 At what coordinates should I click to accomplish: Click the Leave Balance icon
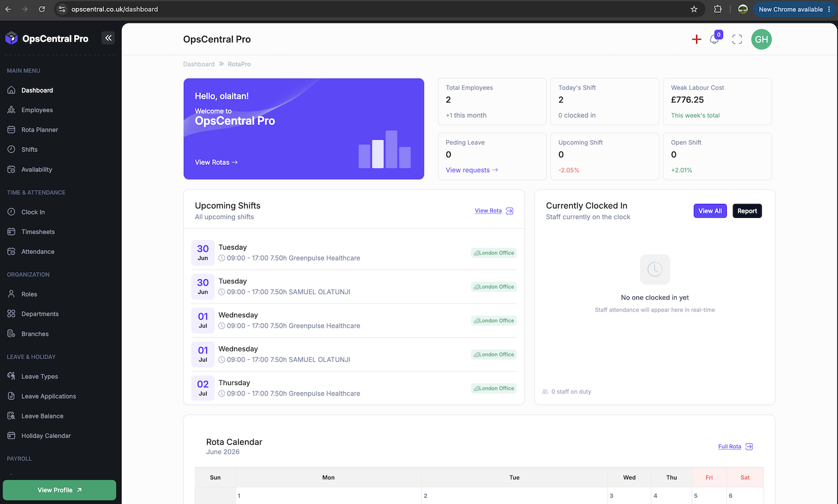click(x=11, y=416)
